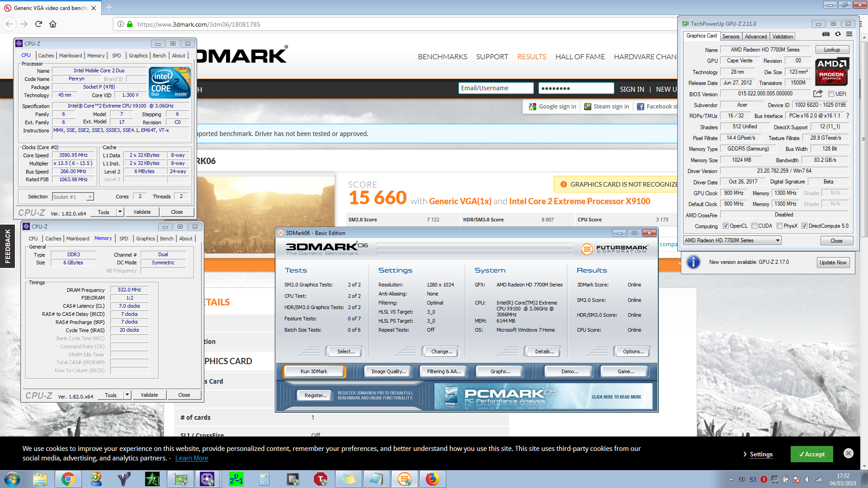Click the 3DMark06 orange taskbar icon

tap(405, 479)
